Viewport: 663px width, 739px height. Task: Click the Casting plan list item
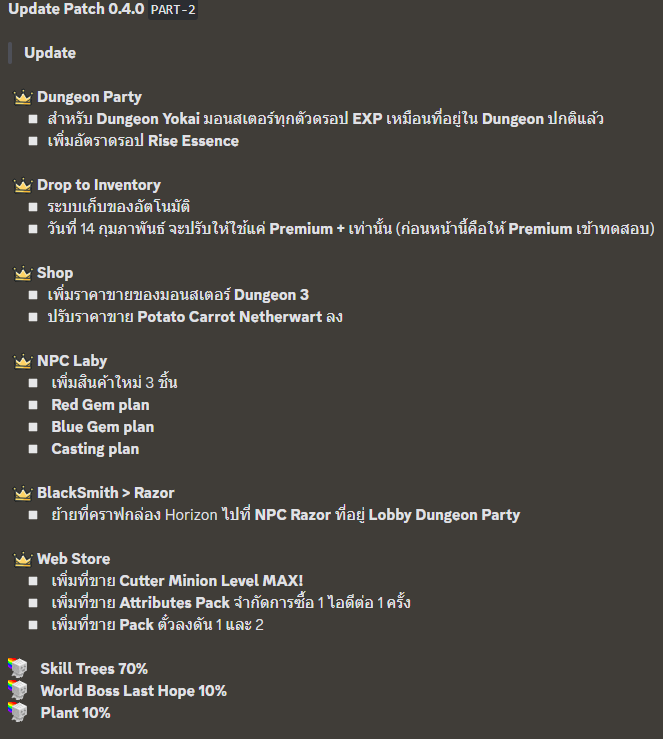point(95,449)
